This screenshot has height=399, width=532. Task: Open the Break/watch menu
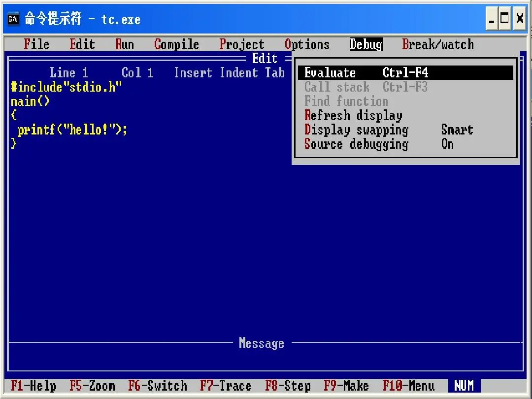coord(437,44)
